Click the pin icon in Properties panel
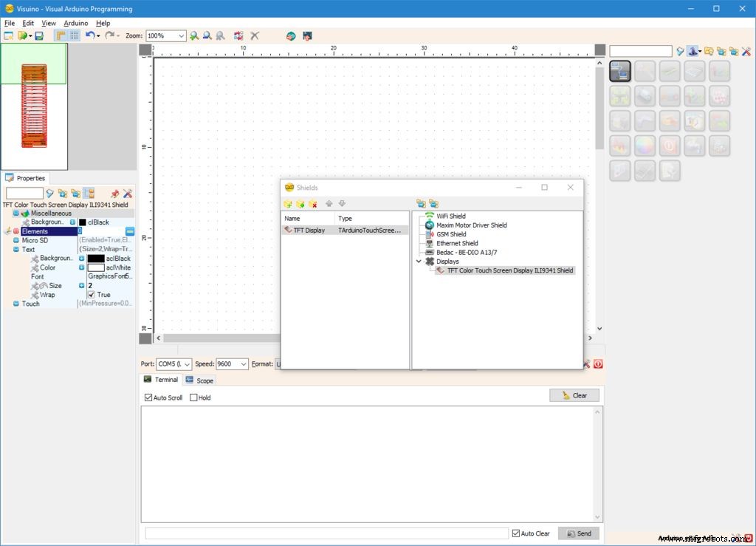756x546 pixels. click(x=114, y=194)
